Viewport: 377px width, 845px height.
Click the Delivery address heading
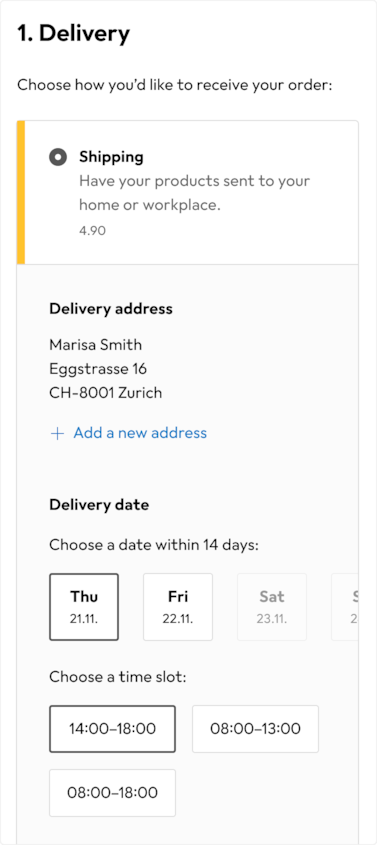[111, 309]
